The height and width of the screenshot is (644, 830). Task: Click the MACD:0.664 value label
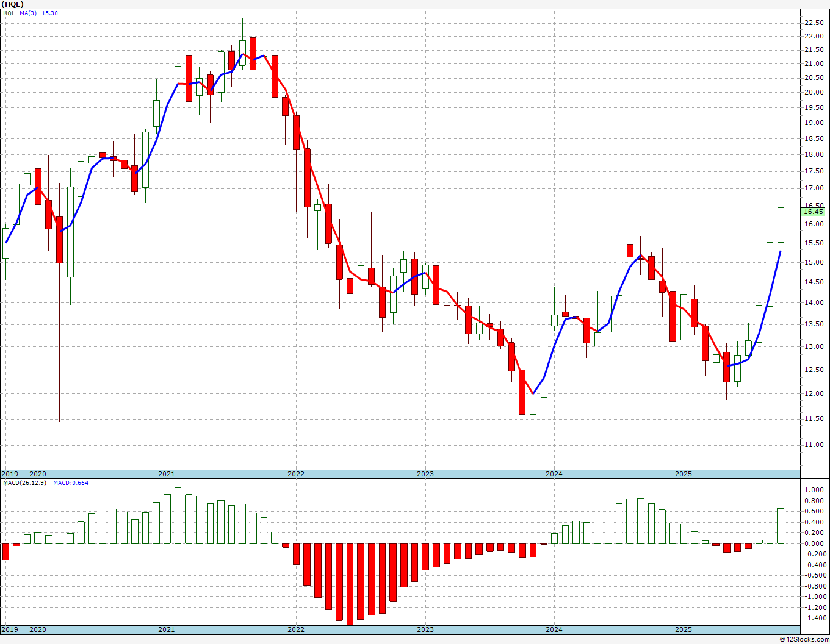point(70,482)
